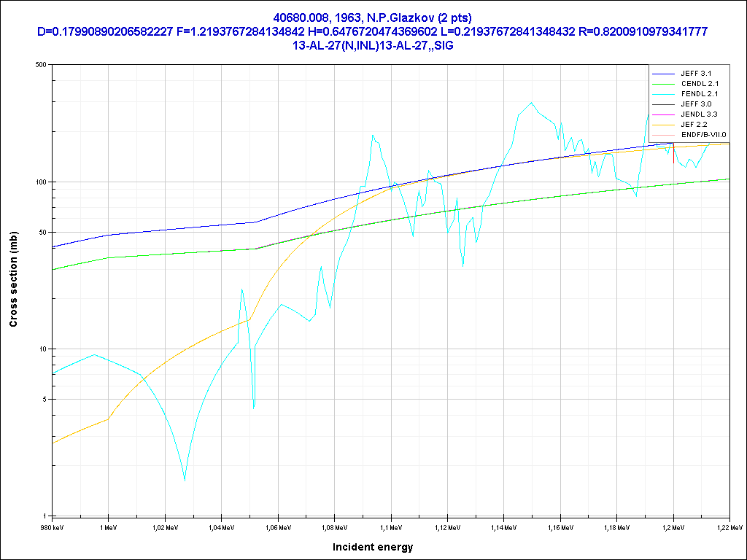Click the '500' y-axis tick label
Image resolution: width=747 pixels, height=560 pixels.
[40, 65]
